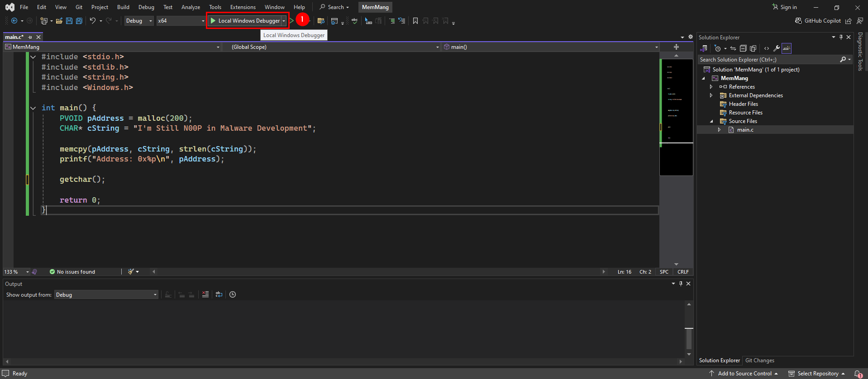Image resolution: width=868 pixels, height=379 pixels.
Task: Start the Local Windows Debugger
Action: click(245, 21)
